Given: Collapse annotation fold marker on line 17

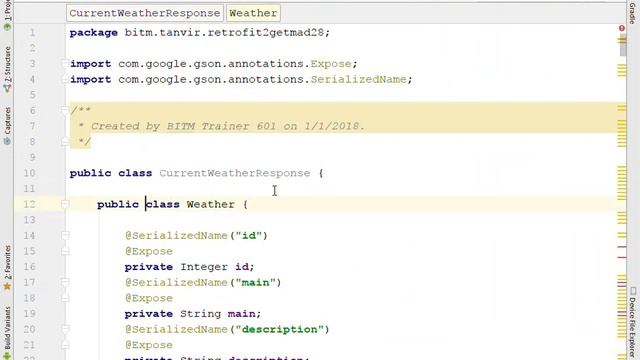Looking at the screenshot, I should pyautogui.click(x=65, y=282).
